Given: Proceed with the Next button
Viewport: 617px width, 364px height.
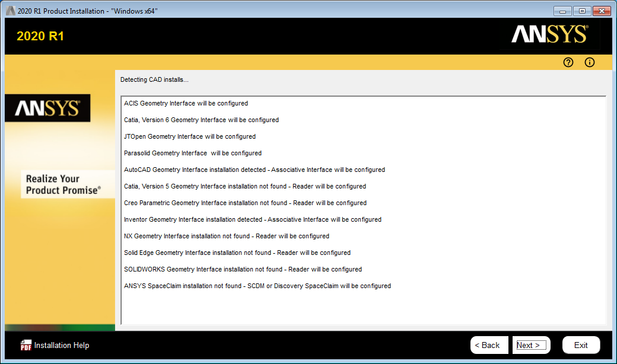Looking at the screenshot, I should (531, 345).
